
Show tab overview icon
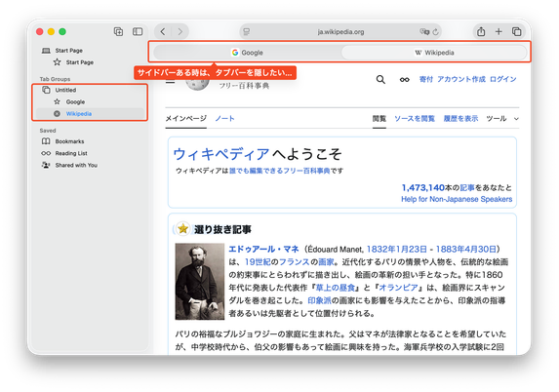point(517,31)
